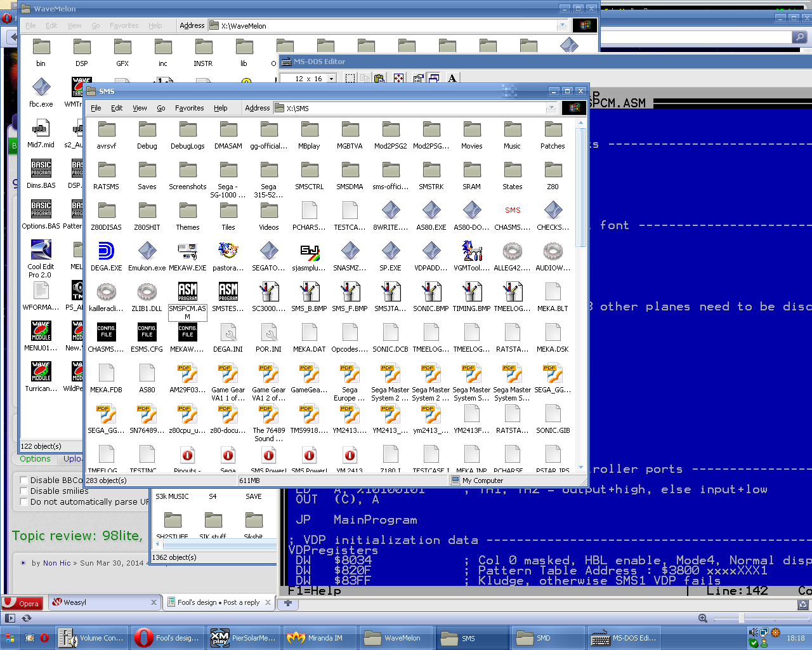Select the pastora Sonic-face file icon
This screenshot has width=812, height=650.
point(228,251)
